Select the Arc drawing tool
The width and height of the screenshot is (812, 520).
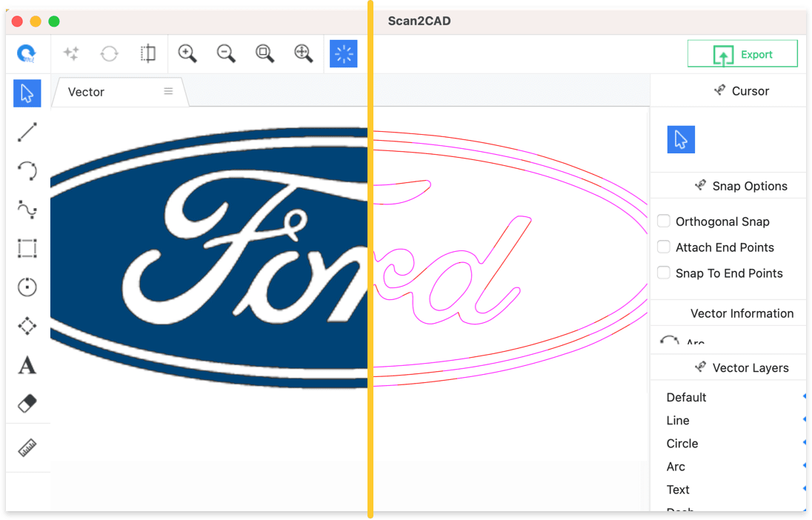tap(27, 171)
